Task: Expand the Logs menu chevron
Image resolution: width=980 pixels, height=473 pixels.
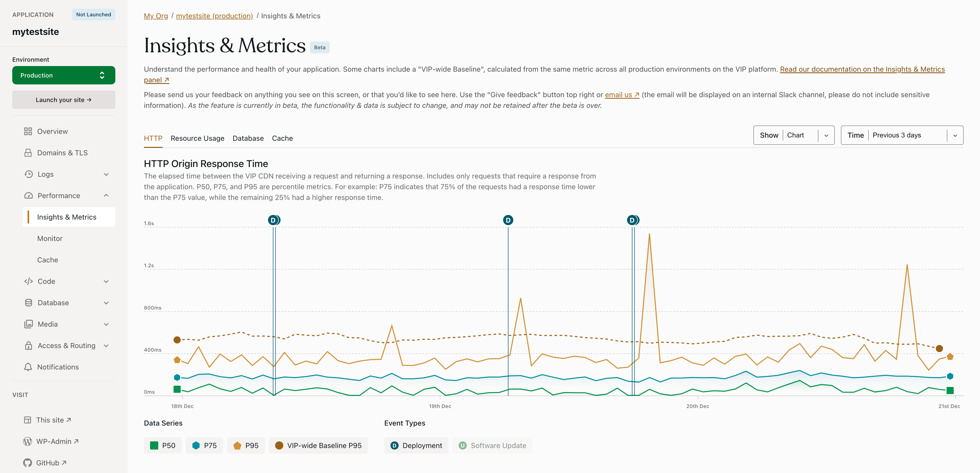Action: pos(106,174)
